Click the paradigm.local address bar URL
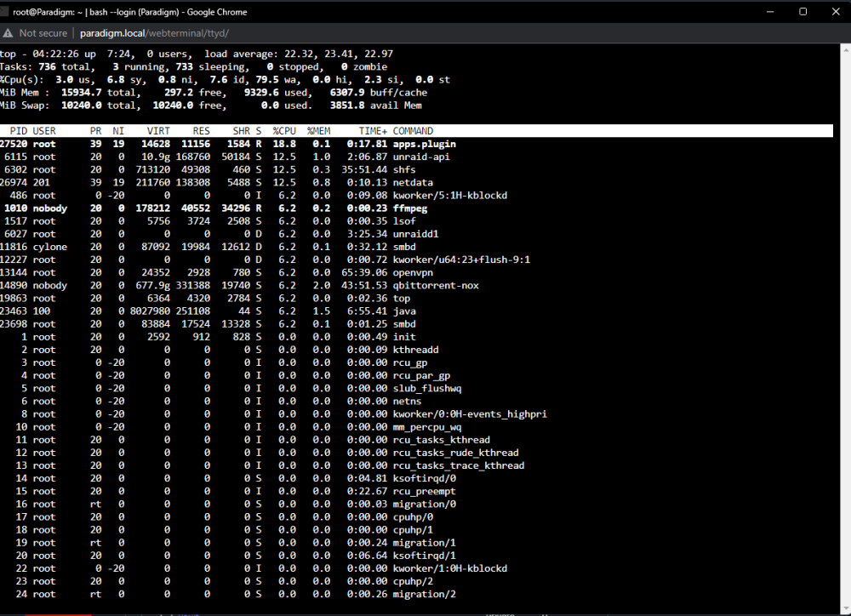This screenshot has height=616, width=851. 154,33
